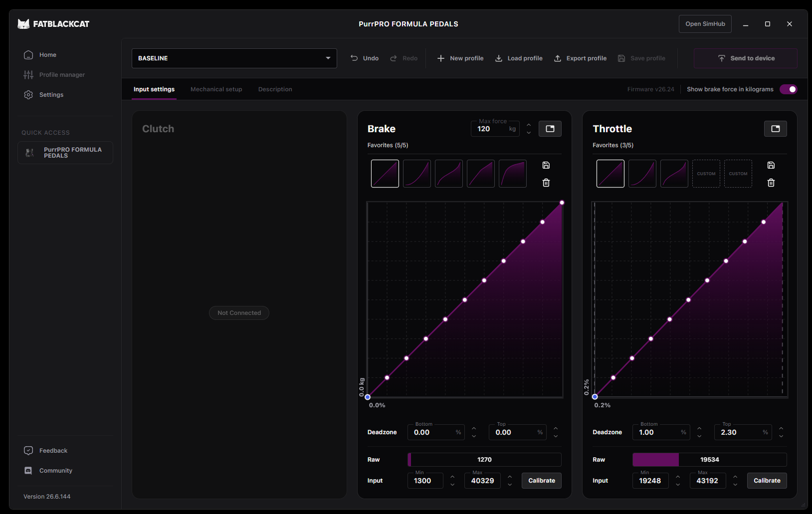Click Throttle input Min field 19248

tap(650, 480)
